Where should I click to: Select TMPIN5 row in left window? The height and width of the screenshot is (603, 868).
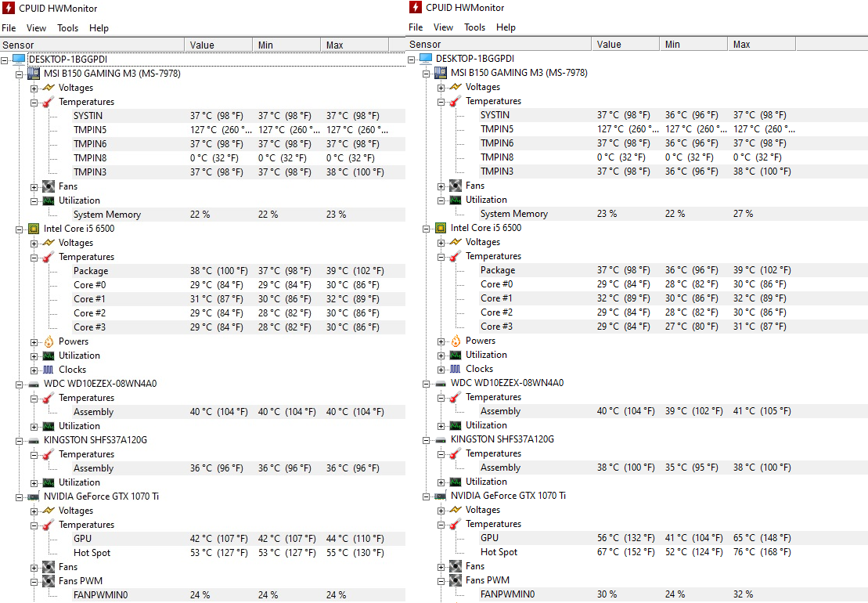[x=240, y=129]
